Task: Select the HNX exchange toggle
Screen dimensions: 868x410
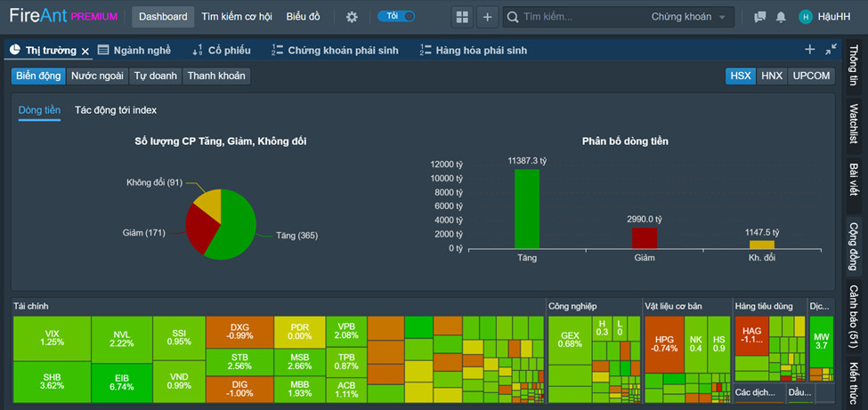Action: click(771, 76)
